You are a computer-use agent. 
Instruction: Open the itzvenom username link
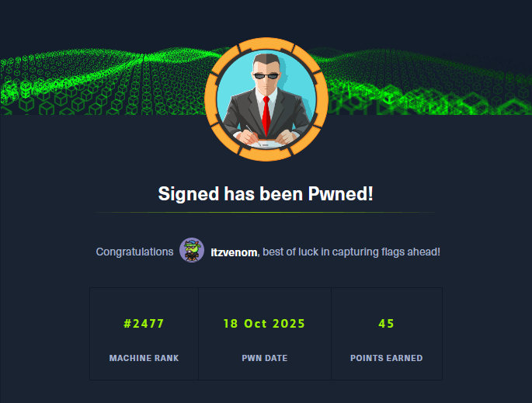(x=234, y=252)
